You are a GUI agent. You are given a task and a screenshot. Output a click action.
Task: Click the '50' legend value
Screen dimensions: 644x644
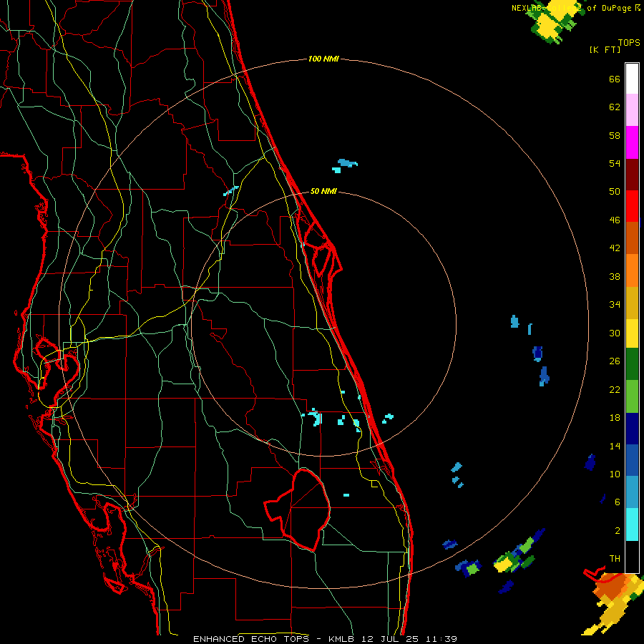615,192
